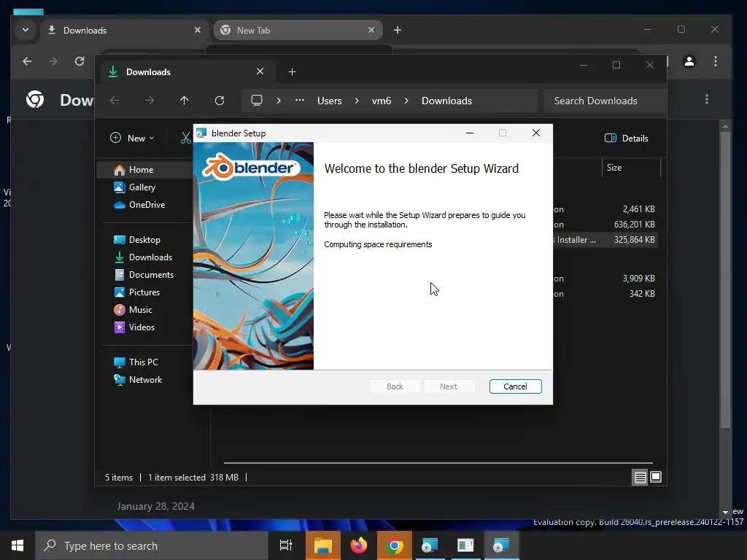Close the Chrome New Tab tab

pos(371,30)
